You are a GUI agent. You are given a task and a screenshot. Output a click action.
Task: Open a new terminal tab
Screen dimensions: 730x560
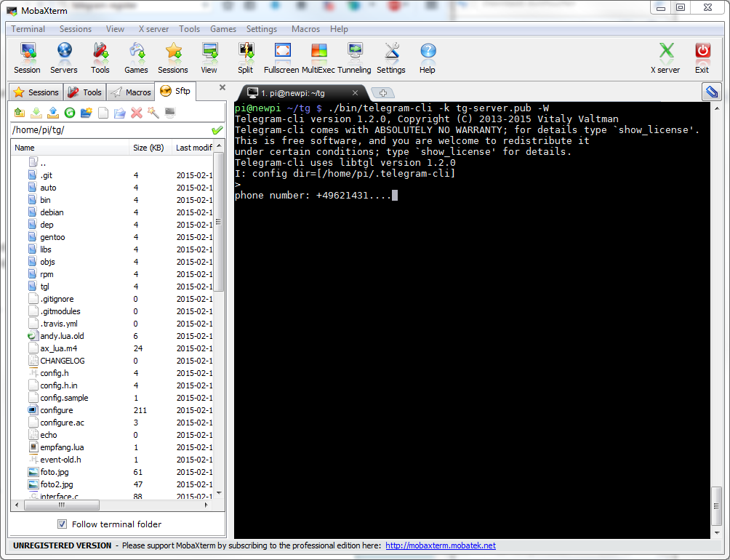pos(382,93)
